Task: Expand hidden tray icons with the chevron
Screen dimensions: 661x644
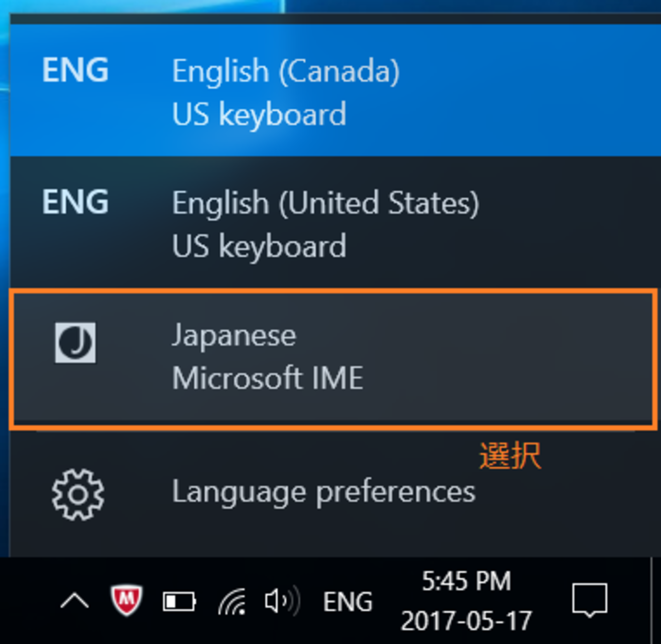Action: coord(75,602)
